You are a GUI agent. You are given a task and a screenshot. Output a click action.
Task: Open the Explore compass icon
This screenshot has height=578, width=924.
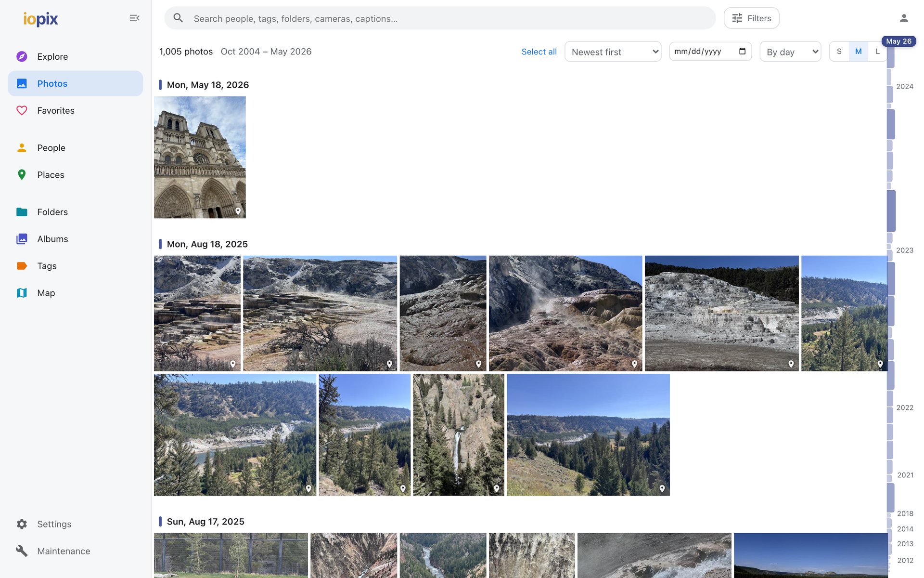coord(22,56)
